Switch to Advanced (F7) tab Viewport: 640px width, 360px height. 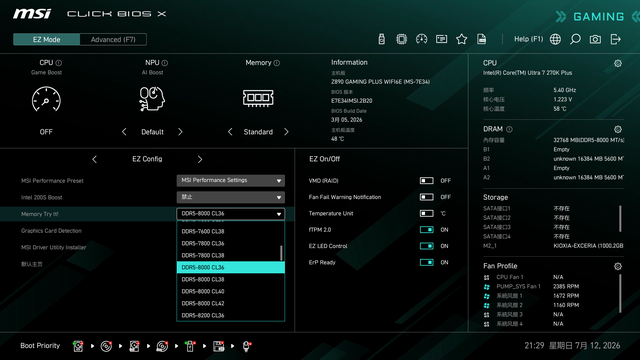113,40
